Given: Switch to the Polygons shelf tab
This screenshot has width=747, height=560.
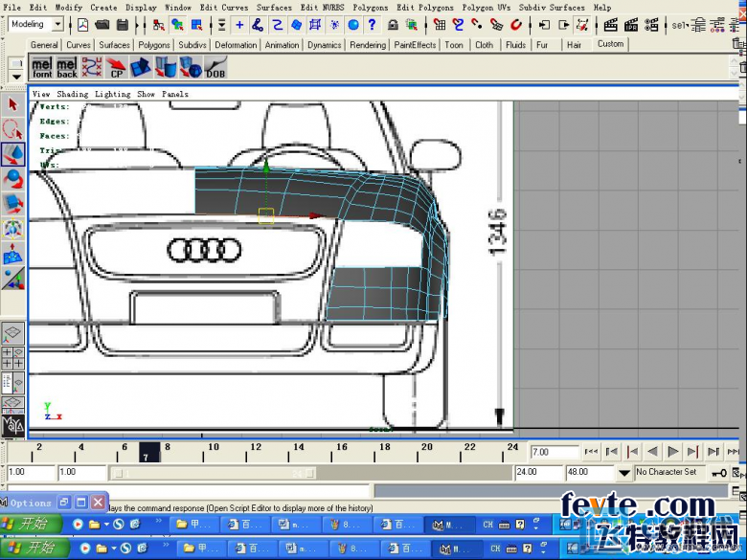Looking at the screenshot, I should (154, 45).
